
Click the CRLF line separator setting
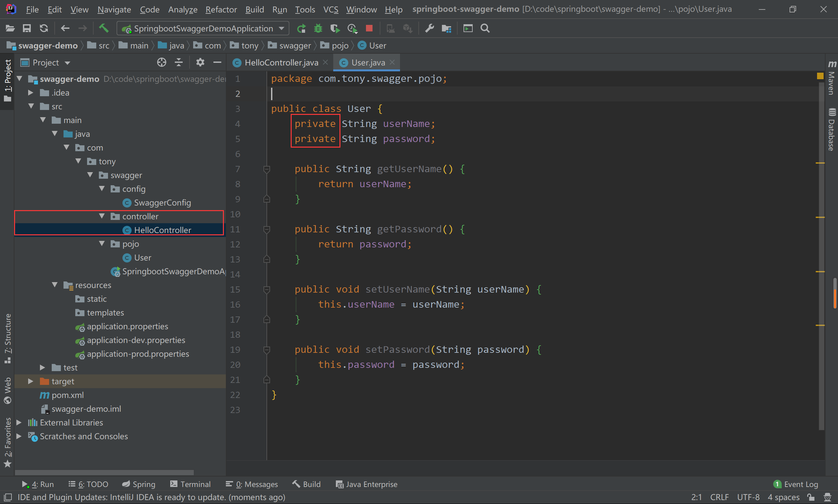pyautogui.click(x=720, y=497)
